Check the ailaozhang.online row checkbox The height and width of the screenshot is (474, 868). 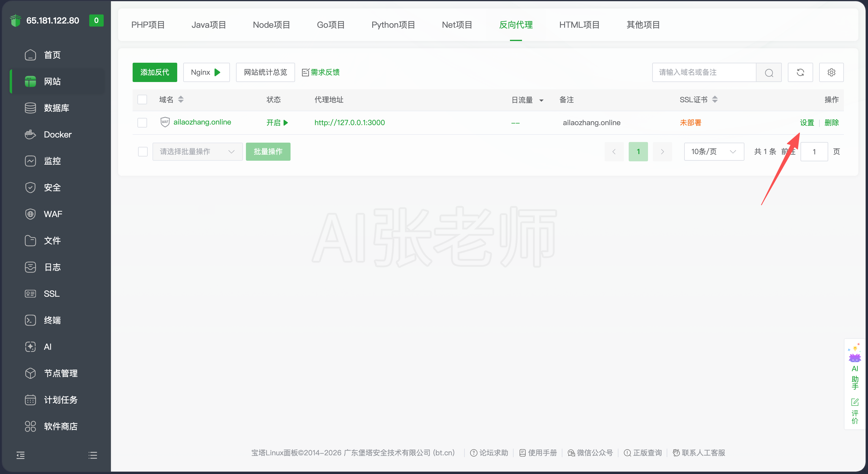point(142,122)
